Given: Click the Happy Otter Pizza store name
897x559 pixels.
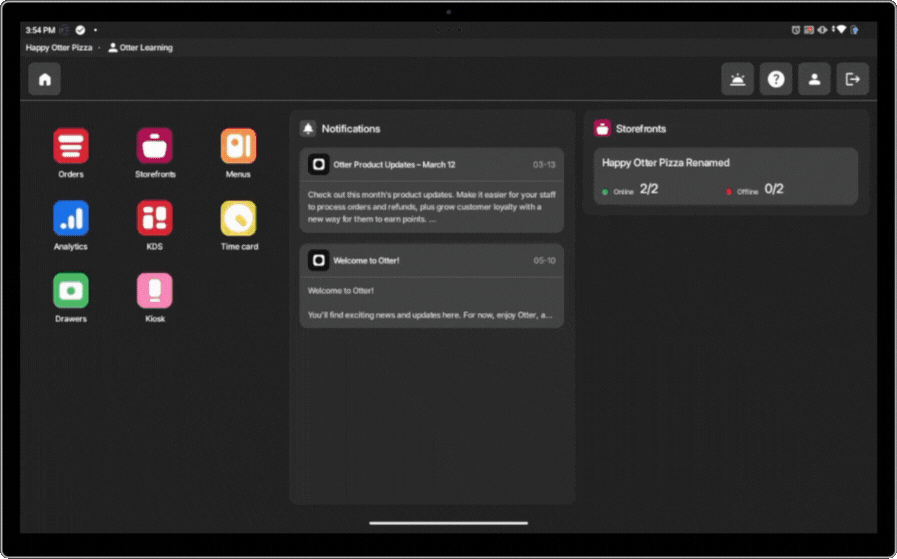Looking at the screenshot, I should (x=59, y=47).
